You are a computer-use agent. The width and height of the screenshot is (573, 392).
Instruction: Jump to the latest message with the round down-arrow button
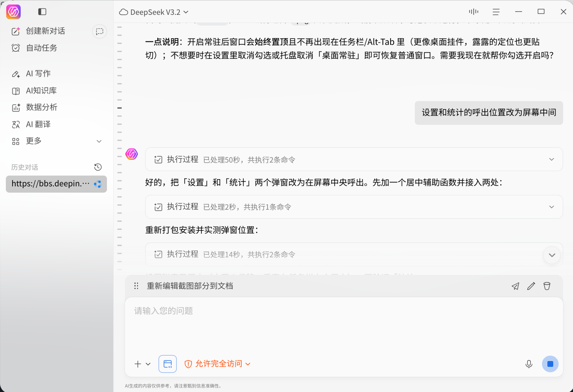[552, 255]
